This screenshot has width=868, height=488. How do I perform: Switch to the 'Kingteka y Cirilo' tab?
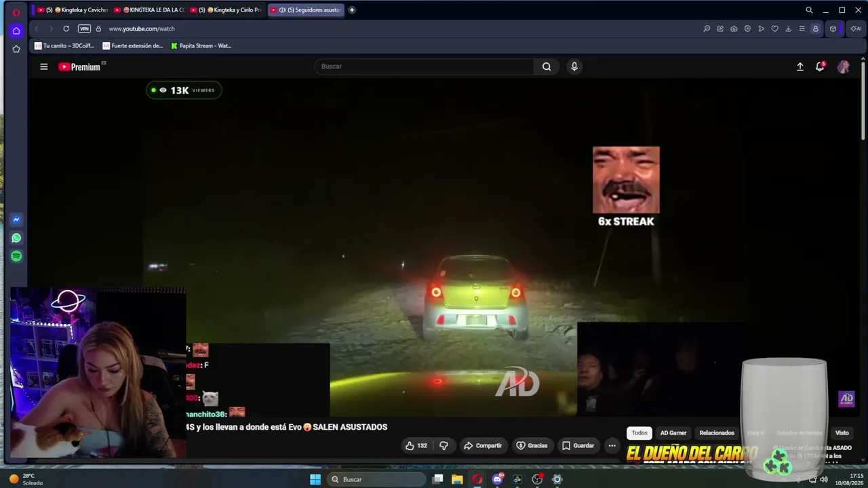click(x=226, y=10)
